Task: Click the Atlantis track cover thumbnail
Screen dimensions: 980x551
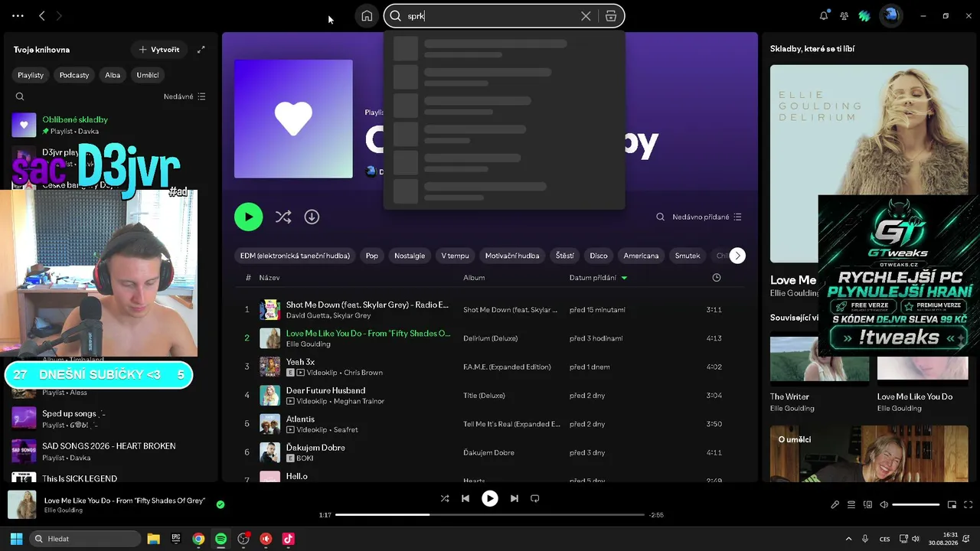Action: coord(269,424)
